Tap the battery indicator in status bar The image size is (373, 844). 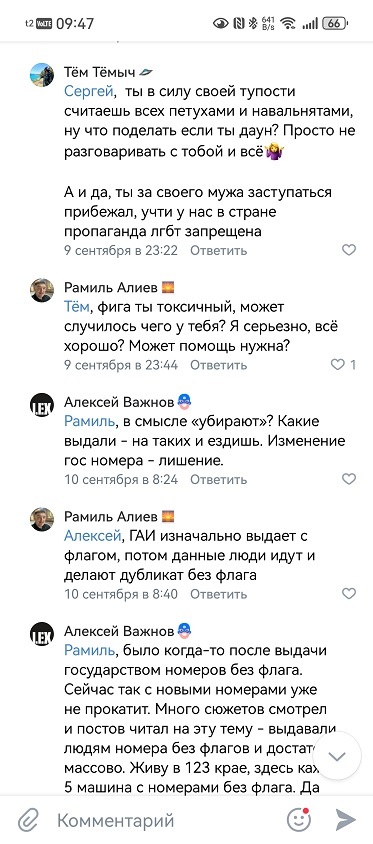pos(335,23)
